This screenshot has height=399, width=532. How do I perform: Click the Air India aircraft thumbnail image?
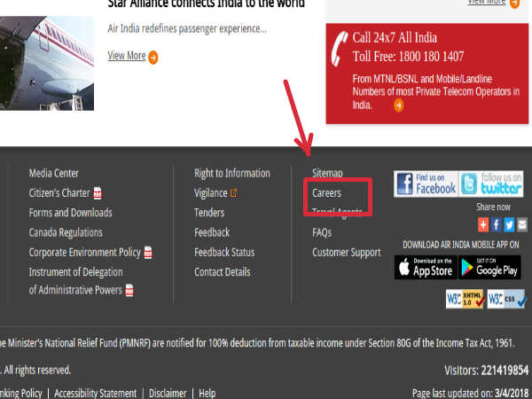click(x=47, y=64)
